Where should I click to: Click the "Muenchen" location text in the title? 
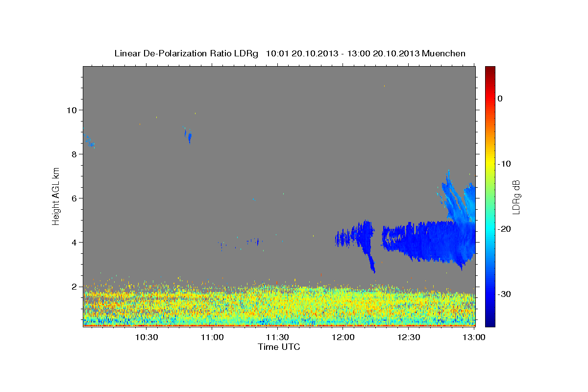point(444,53)
